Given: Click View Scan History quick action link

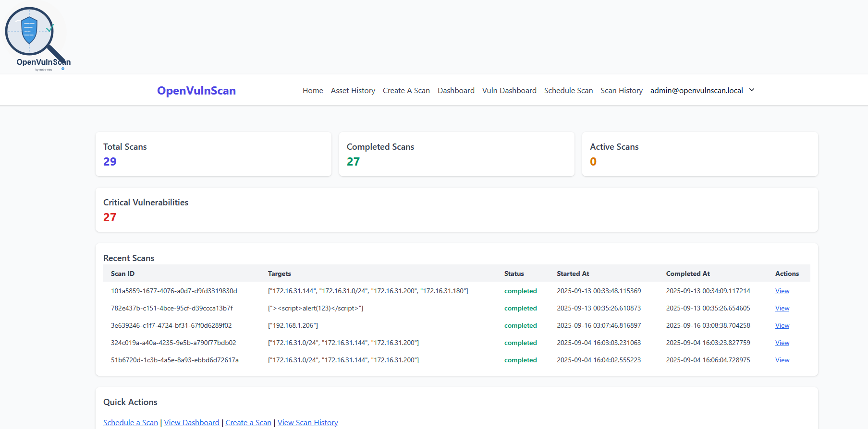Looking at the screenshot, I should point(307,422).
